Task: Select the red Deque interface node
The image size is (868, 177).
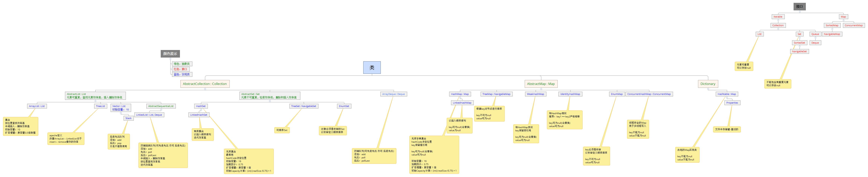Action: click(x=815, y=43)
